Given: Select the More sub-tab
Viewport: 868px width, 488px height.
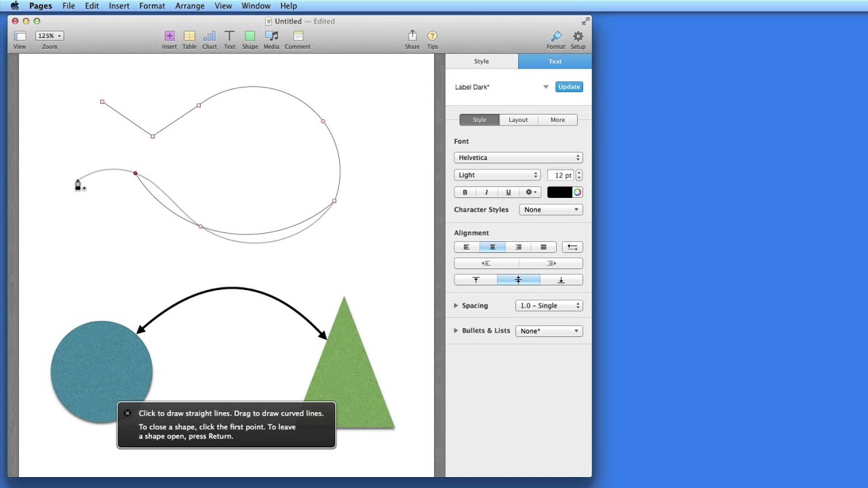Looking at the screenshot, I should click(557, 120).
